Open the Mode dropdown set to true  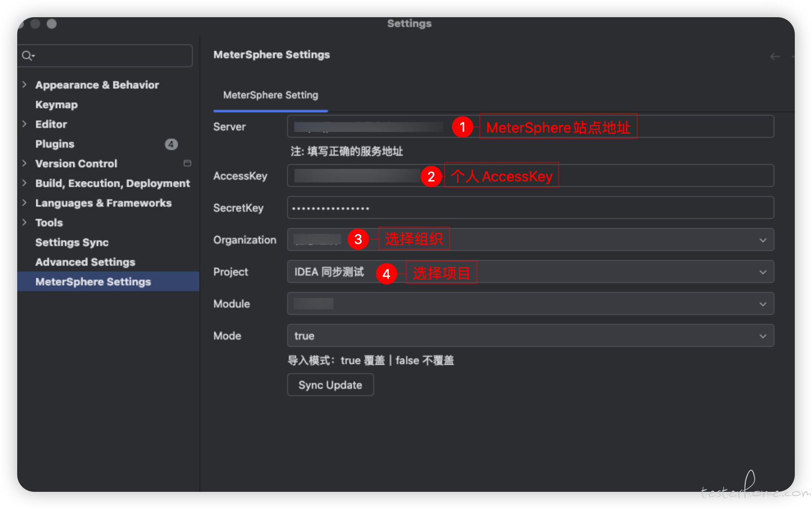point(530,336)
